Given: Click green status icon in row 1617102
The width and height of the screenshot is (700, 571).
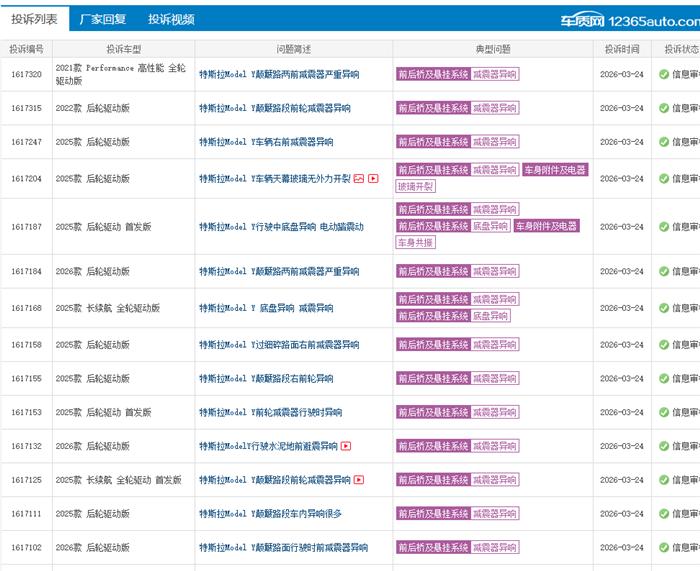Looking at the screenshot, I should [x=664, y=548].
